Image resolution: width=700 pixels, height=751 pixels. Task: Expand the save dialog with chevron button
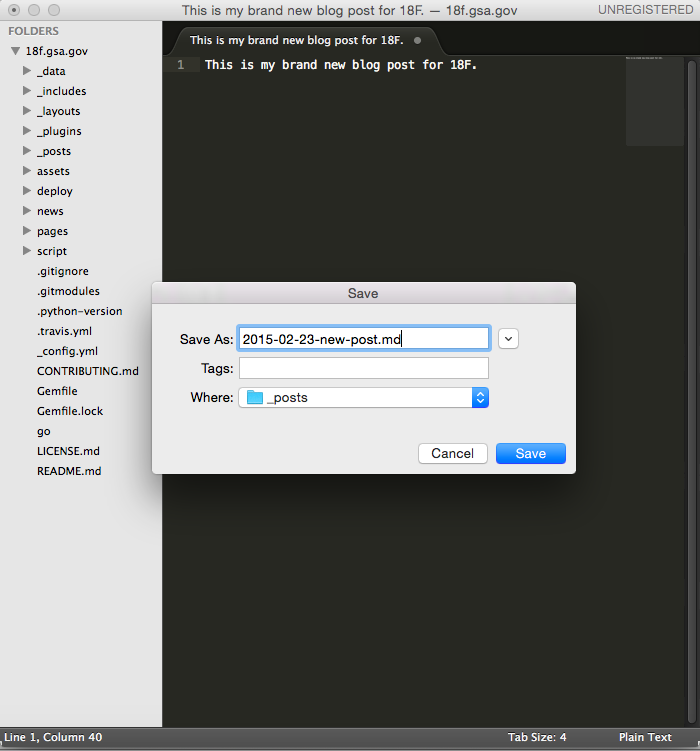tap(508, 339)
